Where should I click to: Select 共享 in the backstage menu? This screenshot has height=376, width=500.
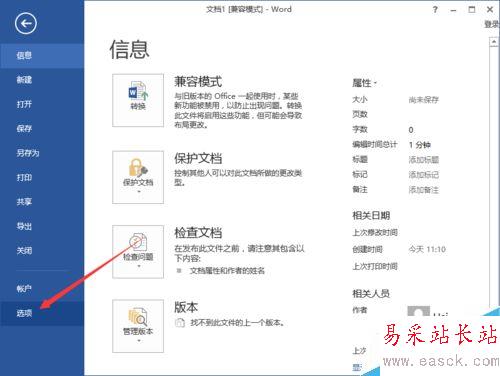(42, 202)
